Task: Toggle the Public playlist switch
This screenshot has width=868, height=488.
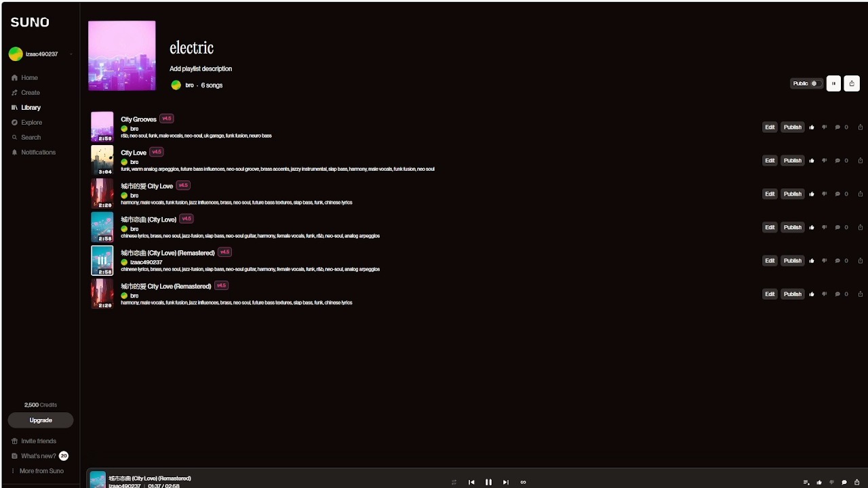Action: (816, 83)
